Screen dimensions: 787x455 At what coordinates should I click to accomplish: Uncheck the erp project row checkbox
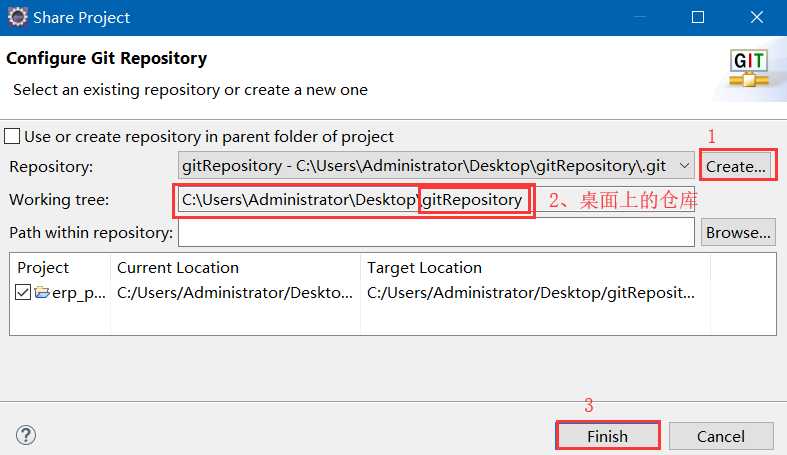pyautogui.click(x=23, y=293)
